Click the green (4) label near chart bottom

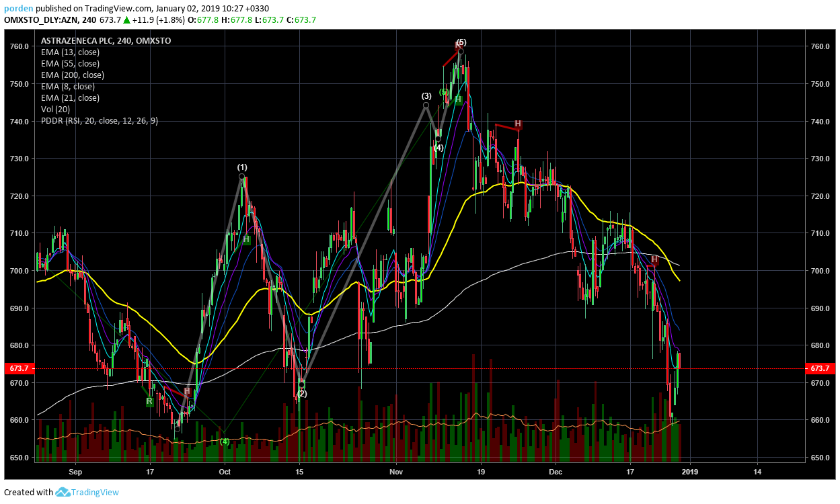[225, 442]
